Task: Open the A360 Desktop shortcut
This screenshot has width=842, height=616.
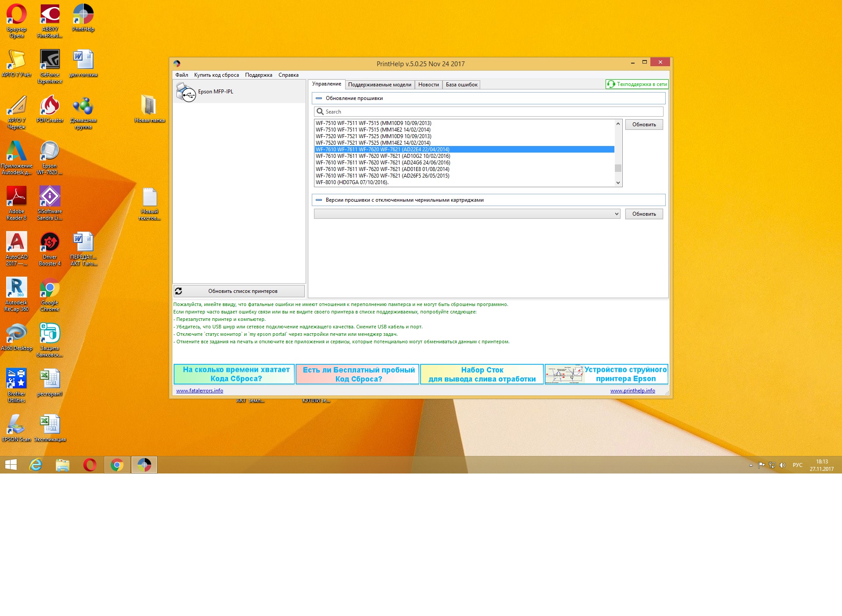Action: click(17, 337)
